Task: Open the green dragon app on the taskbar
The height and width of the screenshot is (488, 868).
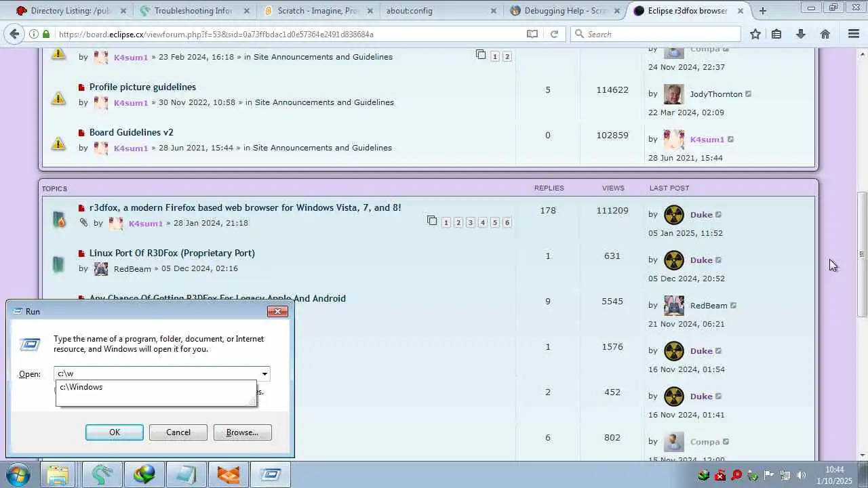Action: (x=102, y=474)
